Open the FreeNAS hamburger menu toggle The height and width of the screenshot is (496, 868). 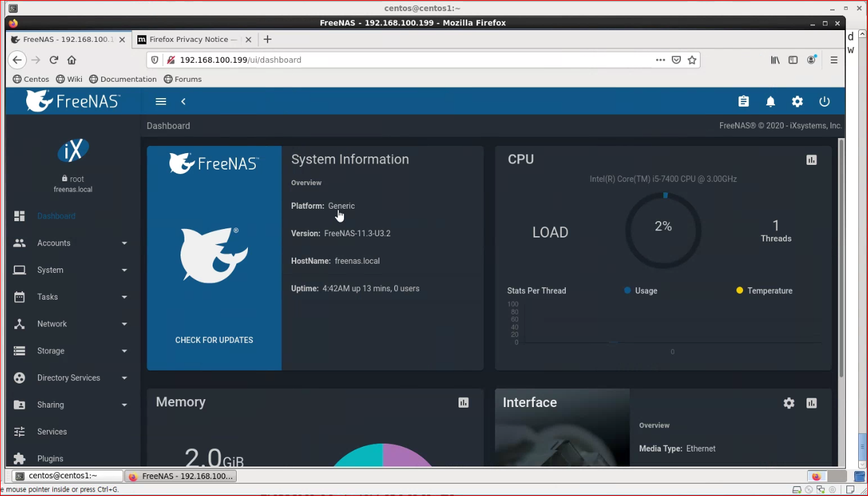pyautogui.click(x=161, y=101)
